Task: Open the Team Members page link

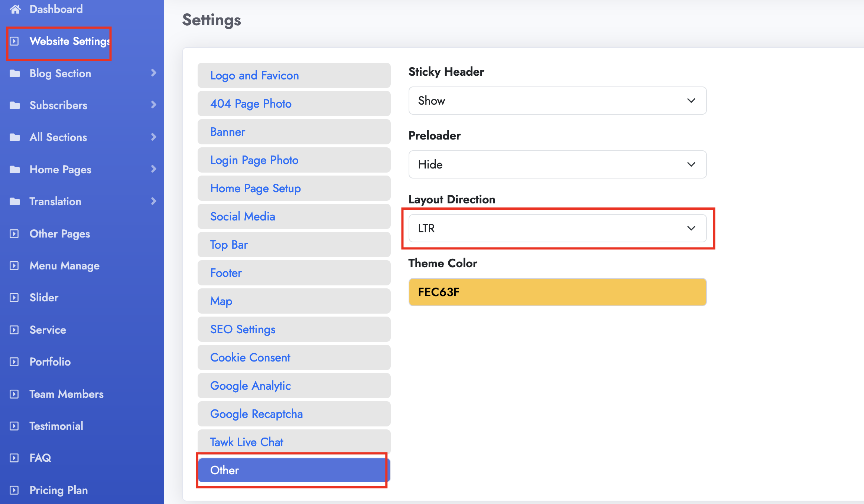Action: pyautogui.click(x=66, y=394)
